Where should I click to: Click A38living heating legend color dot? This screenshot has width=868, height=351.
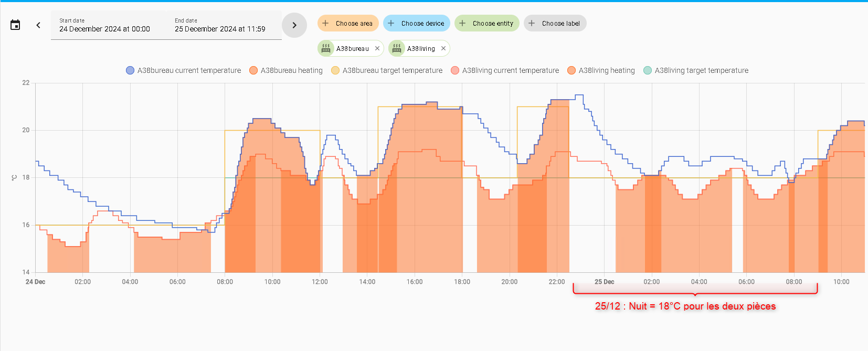coord(571,70)
